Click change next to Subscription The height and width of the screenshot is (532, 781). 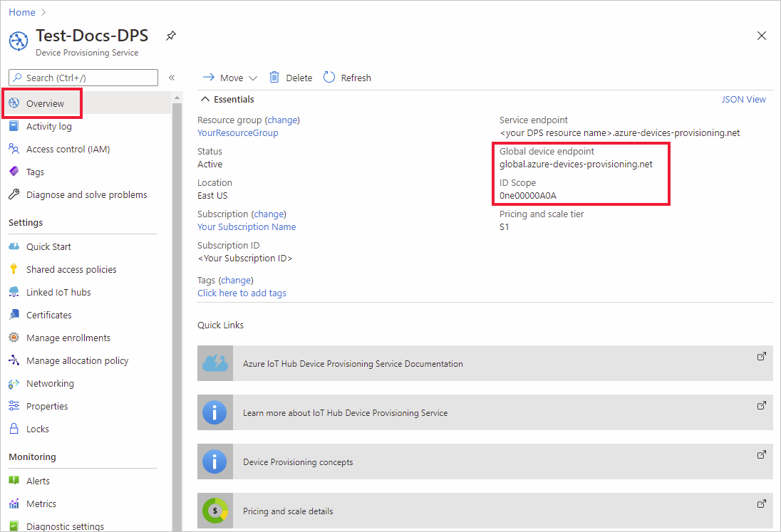pyautogui.click(x=269, y=214)
